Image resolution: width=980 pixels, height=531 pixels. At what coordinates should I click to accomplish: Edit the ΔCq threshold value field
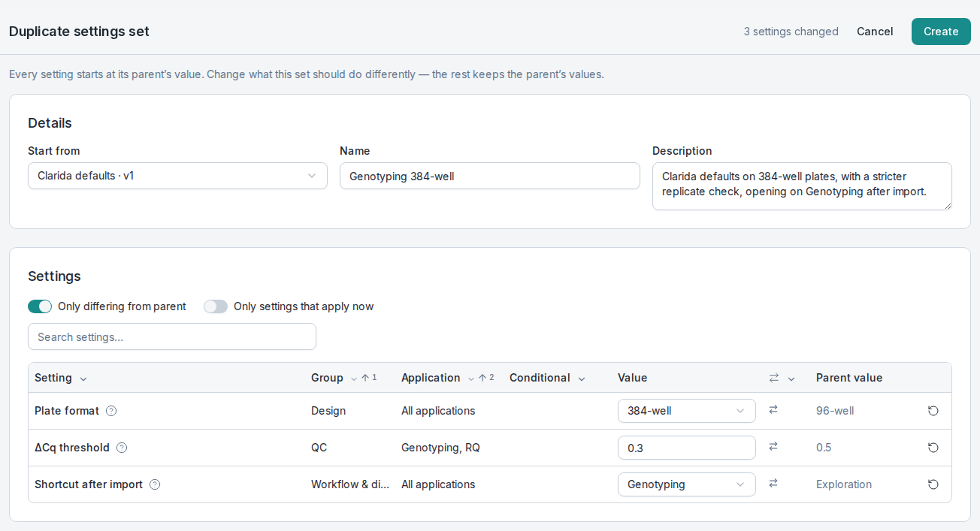687,448
